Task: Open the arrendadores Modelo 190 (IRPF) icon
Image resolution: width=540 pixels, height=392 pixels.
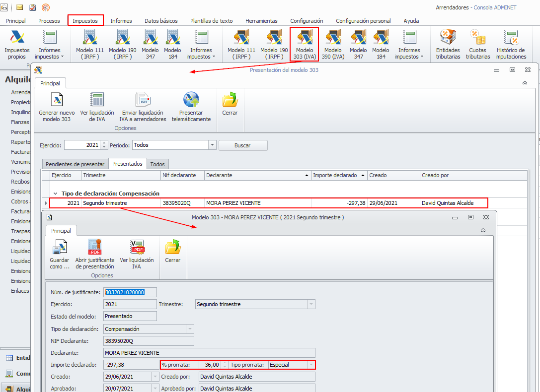Action: (x=274, y=45)
